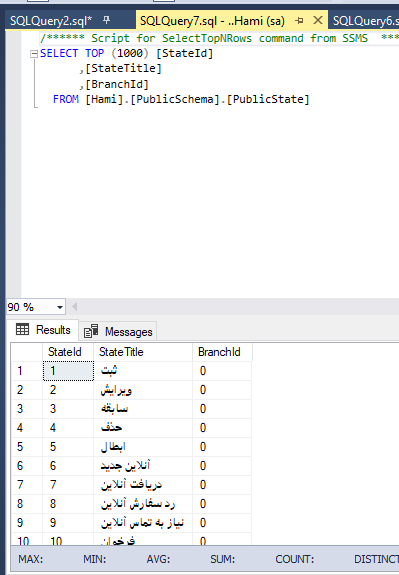The width and height of the screenshot is (399, 575).
Task: Select row header 7 in results
Action: coord(27,485)
